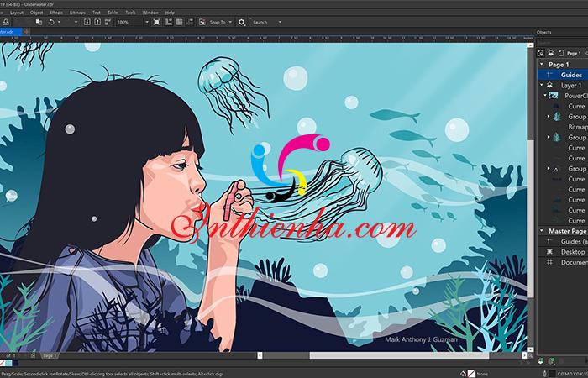Click the horizontal scrollbar right arrow
This screenshot has height=378, width=588.
tap(525, 355)
